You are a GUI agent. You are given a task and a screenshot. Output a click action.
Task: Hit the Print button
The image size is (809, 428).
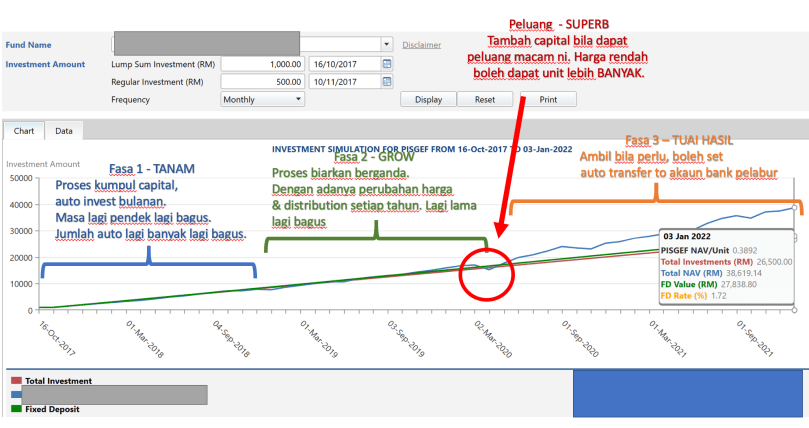click(547, 99)
